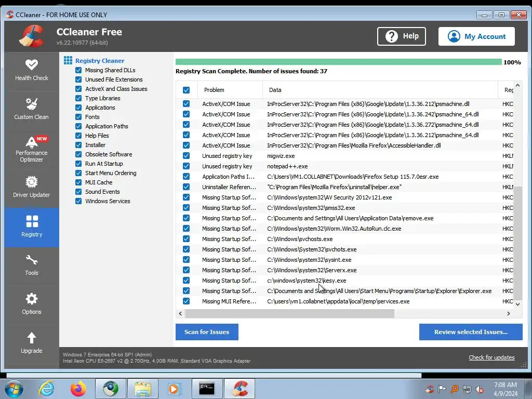The height and width of the screenshot is (399, 532).
Task: Open the Windows Start menu
Action: 14,389
